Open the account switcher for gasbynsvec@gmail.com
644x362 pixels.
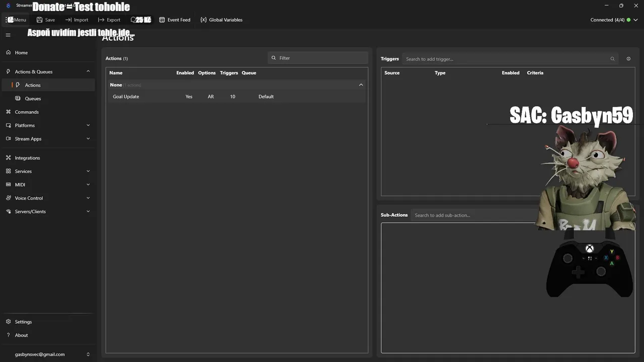[88, 354]
